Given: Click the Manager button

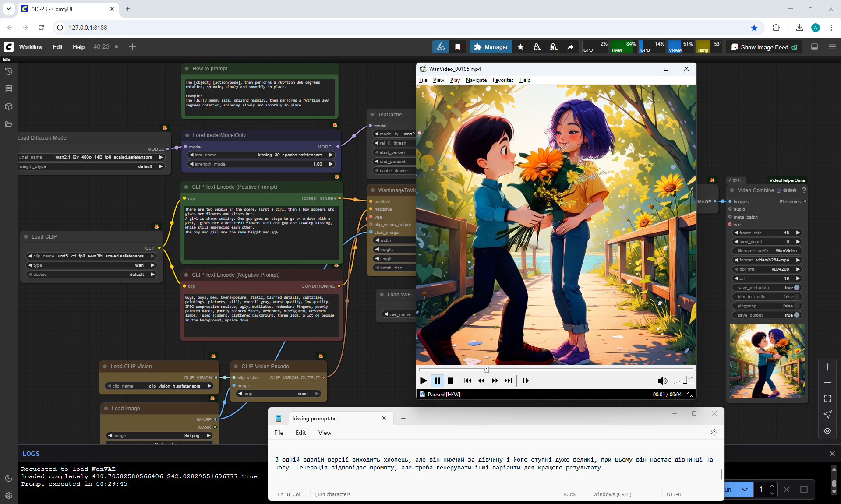Looking at the screenshot, I should click(x=491, y=47).
